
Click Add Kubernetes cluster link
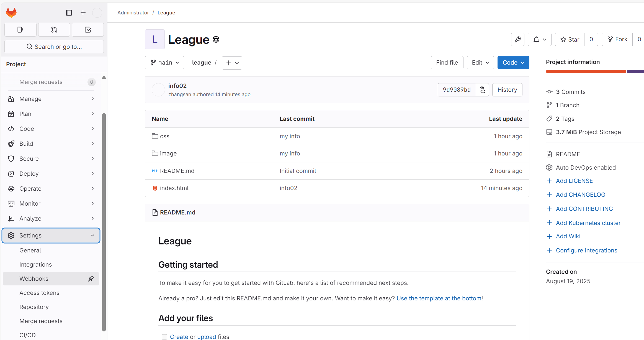(x=588, y=223)
